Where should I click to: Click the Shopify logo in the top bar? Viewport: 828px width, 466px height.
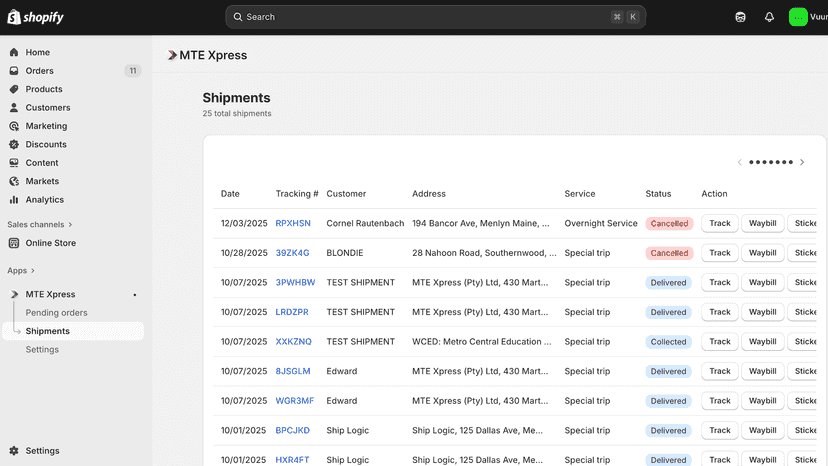[35, 17]
